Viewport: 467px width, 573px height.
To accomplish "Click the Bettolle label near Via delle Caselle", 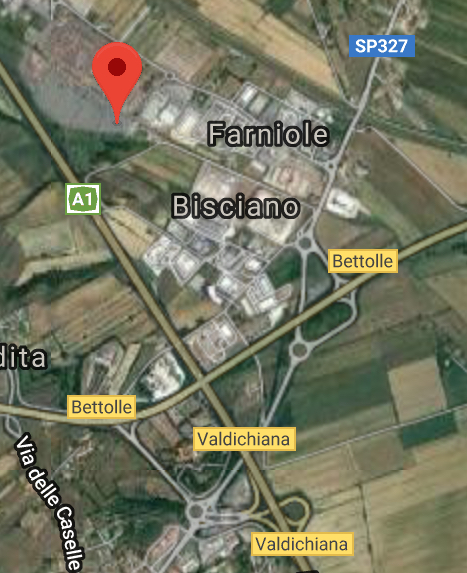I will (x=102, y=407).
